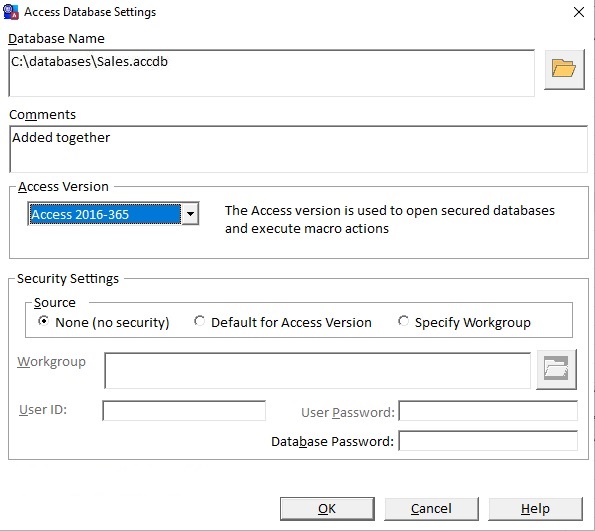Focus the Database Password field
Screen dimensions: 595x531
[488, 441]
